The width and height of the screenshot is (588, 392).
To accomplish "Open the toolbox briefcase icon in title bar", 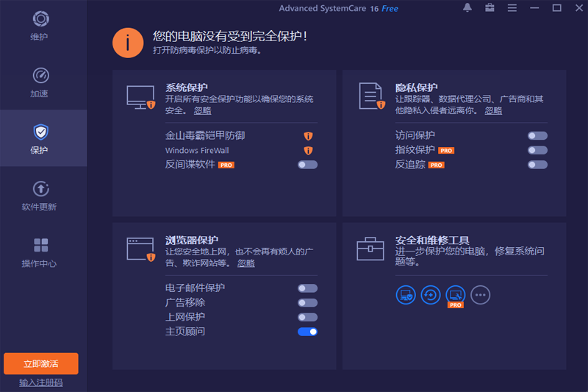I will pos(490,8).
